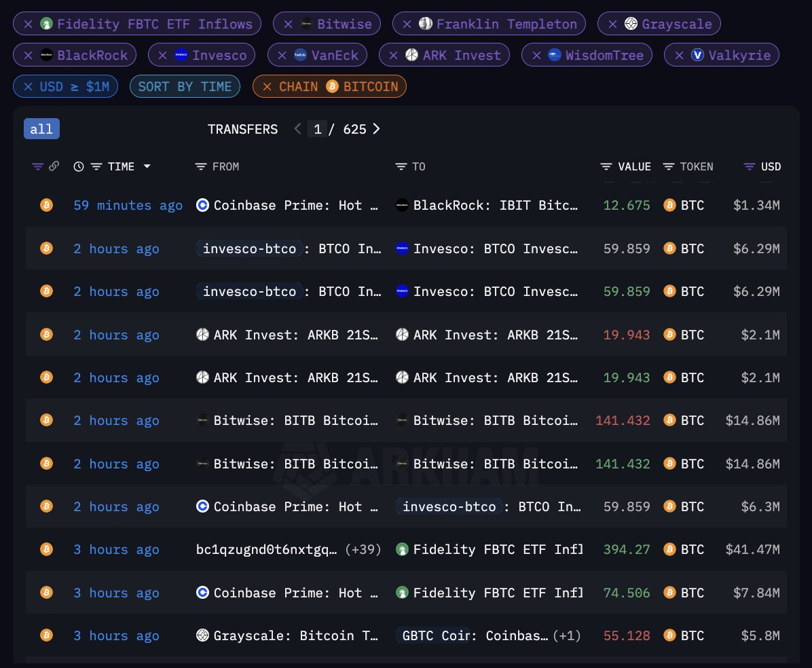Remove the BlackRock filter chip

coord(29,56)
